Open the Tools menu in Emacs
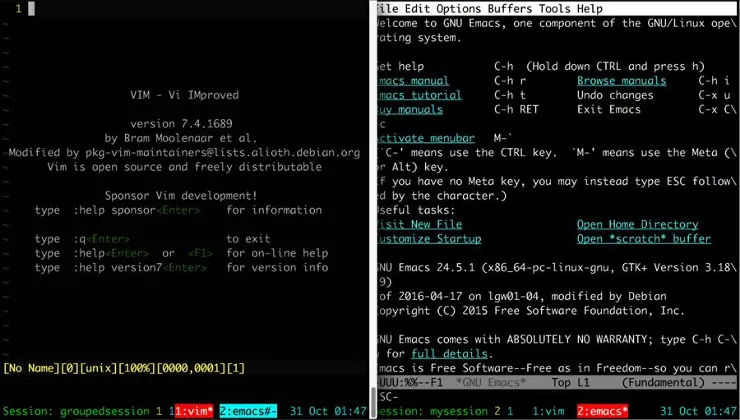740x420 pixels. point(554,9)
